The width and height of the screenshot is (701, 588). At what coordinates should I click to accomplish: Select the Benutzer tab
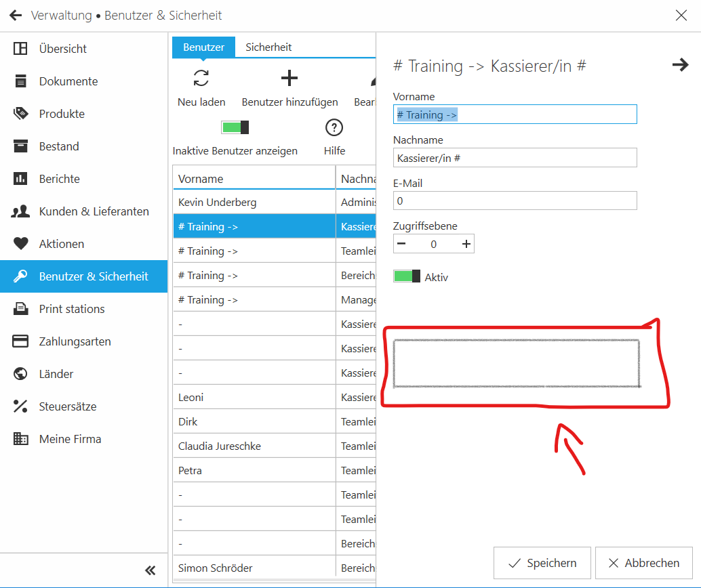point(203,47)
